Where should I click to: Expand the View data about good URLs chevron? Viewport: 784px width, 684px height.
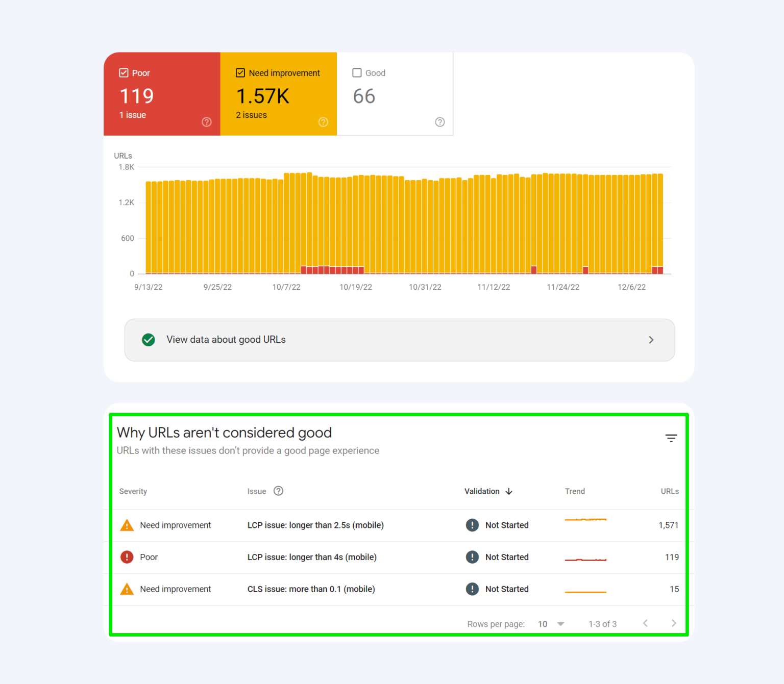(x=651, y=340)
